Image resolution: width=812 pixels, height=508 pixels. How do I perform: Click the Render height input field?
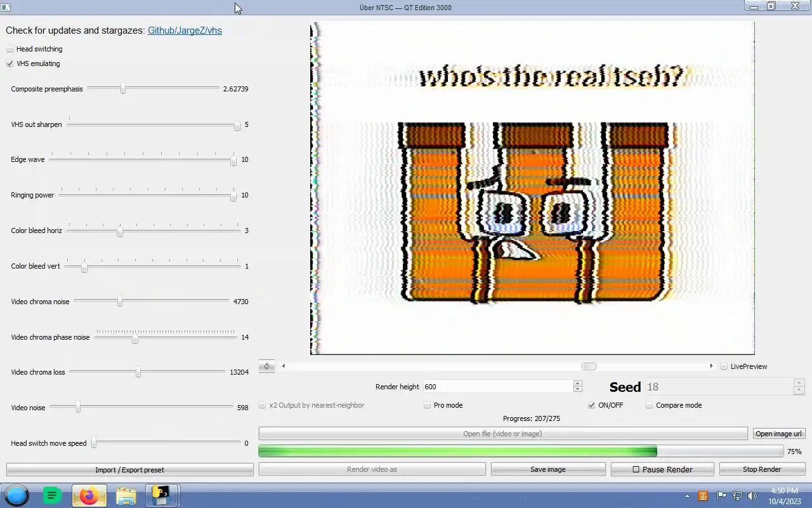click(498, 387)
